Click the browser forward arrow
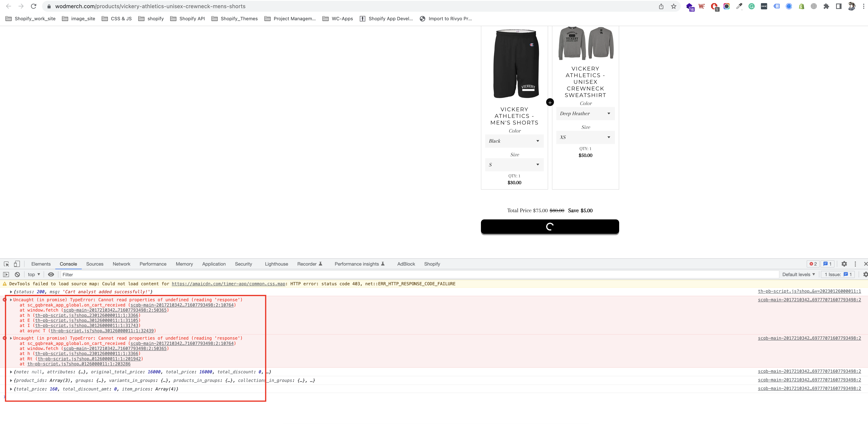Viewport: 868px width, 424px height. tap(21, 6)
